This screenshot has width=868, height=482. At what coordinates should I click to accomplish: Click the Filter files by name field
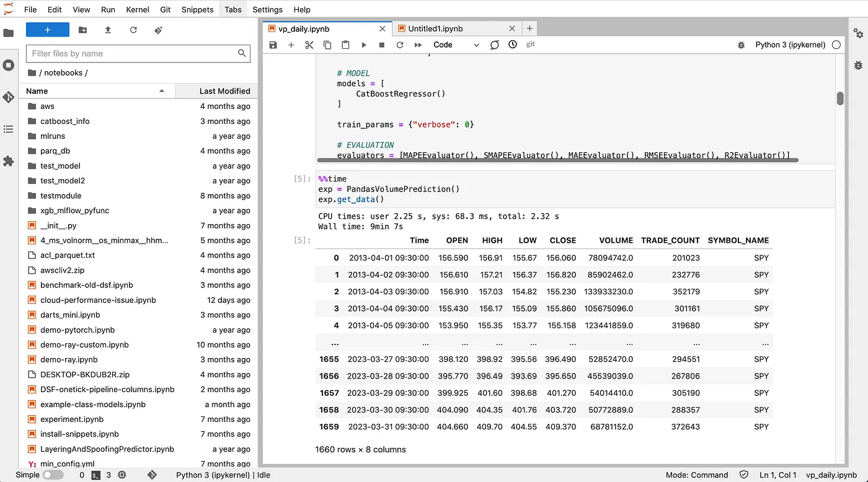pyautogui.click(x=133, y=54)
